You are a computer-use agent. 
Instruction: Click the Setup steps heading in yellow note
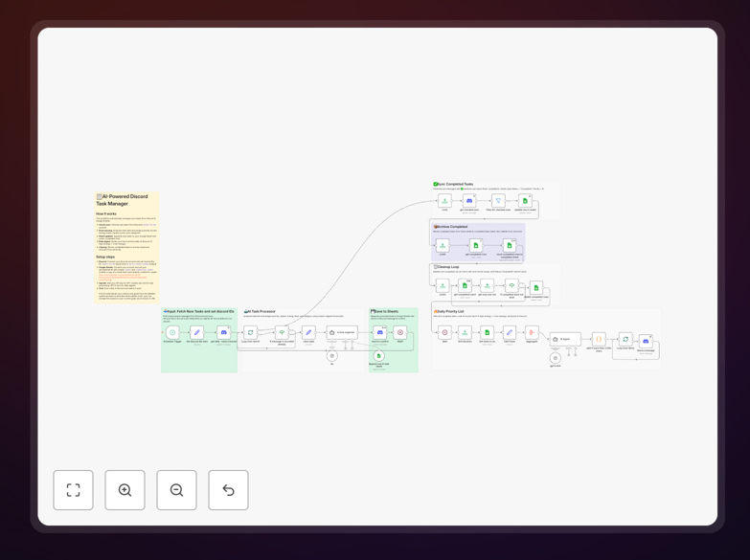(x=105, y=257)
